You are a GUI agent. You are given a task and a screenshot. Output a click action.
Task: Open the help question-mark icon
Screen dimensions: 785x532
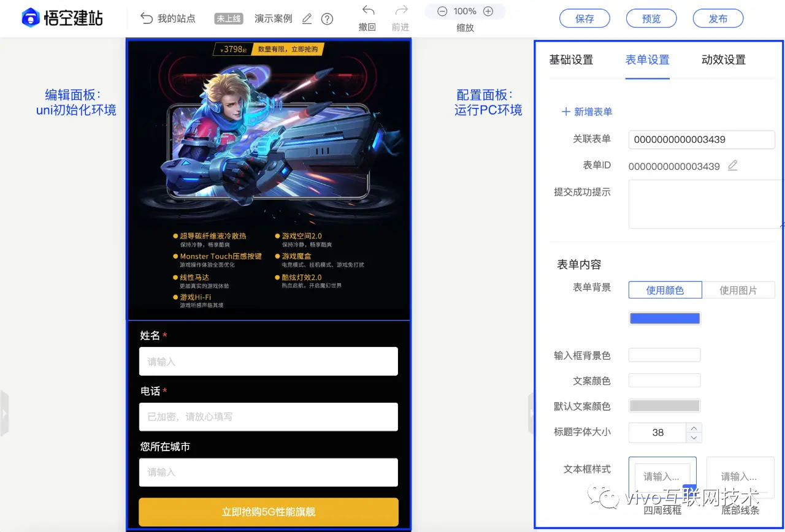tap(327, 19)
